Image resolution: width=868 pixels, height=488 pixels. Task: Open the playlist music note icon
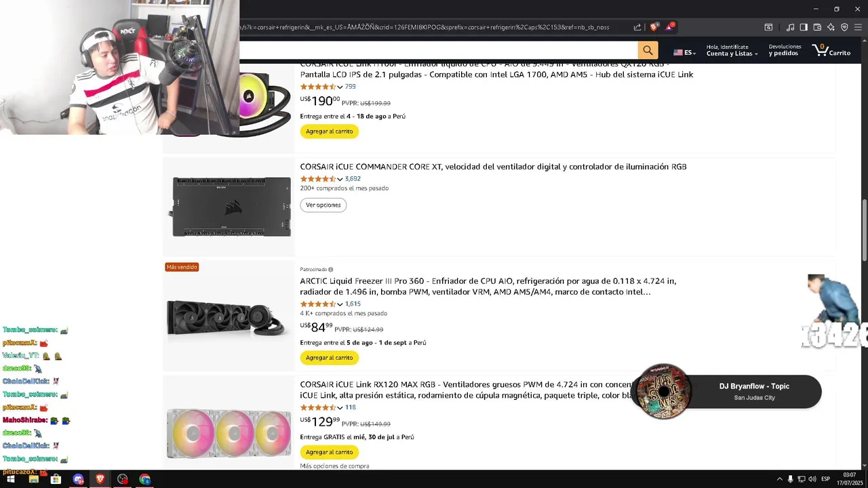pyautogui.click(x=790, y=27)
